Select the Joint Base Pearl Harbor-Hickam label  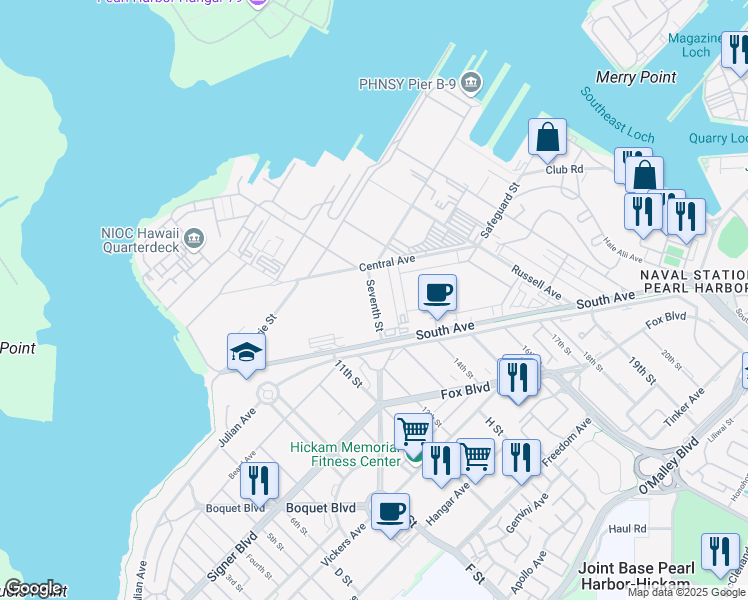636,576
